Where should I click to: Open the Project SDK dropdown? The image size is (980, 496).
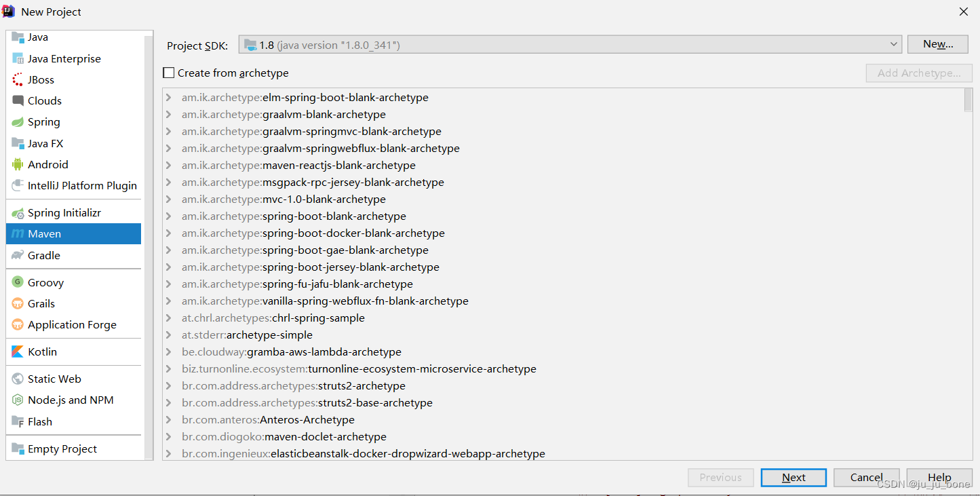570,45
